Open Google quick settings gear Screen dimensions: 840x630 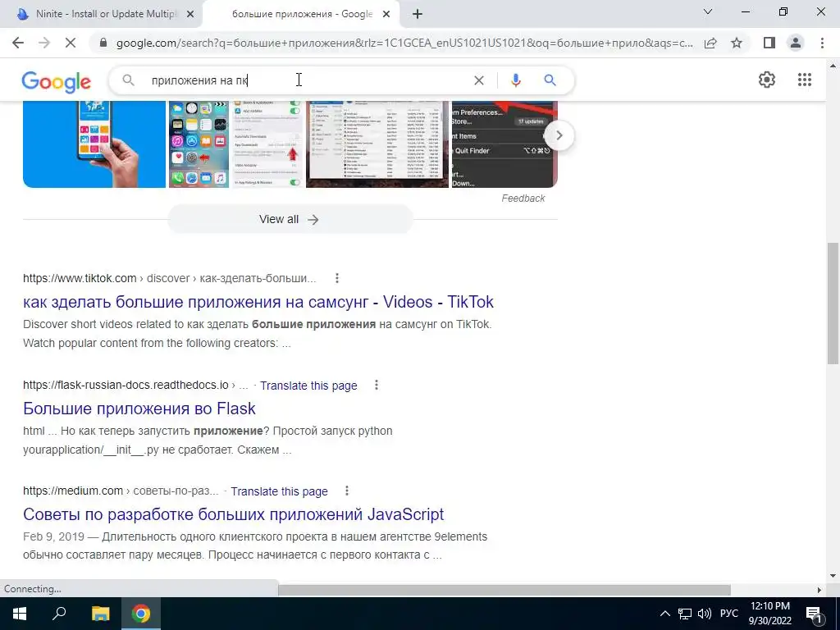[x=767, y=80]
